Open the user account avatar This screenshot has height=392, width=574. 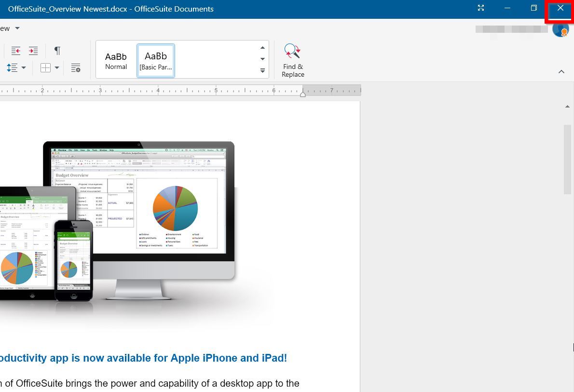click(x=560, y=29)
